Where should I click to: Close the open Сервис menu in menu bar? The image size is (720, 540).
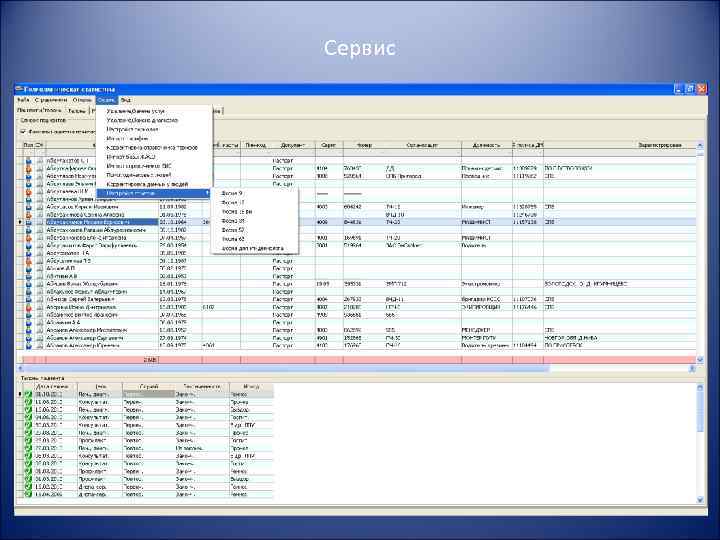(x=107, y=100)
